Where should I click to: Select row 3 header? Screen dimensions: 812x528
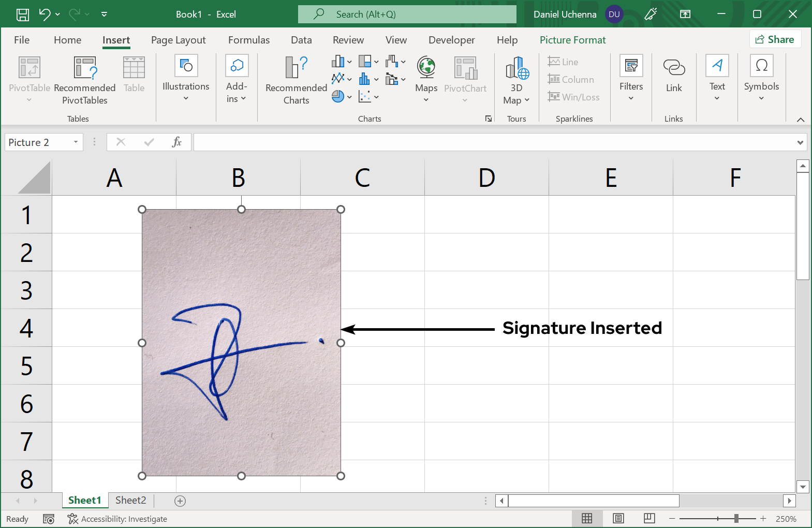point(26,290)
